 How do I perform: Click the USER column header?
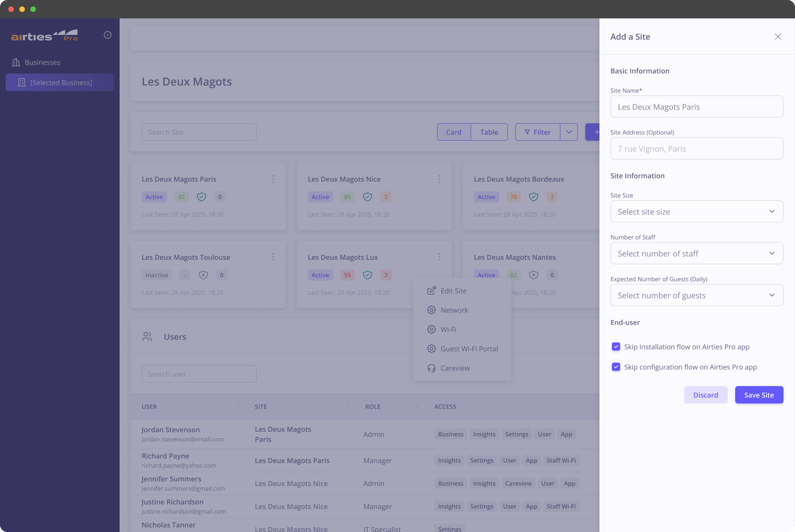[150, 406]
